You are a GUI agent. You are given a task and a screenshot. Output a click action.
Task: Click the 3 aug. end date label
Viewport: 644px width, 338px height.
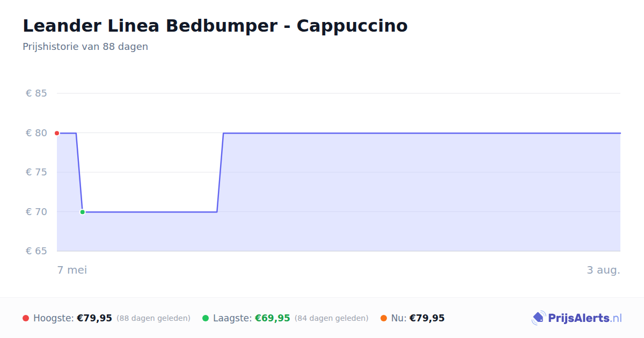(x=603, y=270)
